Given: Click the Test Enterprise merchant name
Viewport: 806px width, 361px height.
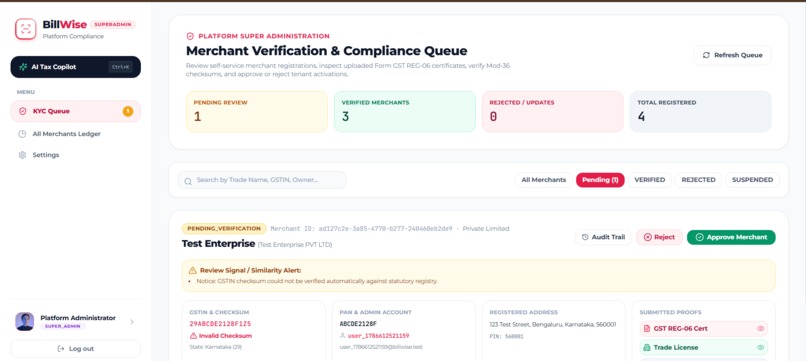Looking at the screenshot, I should click(x=218, y=244).
